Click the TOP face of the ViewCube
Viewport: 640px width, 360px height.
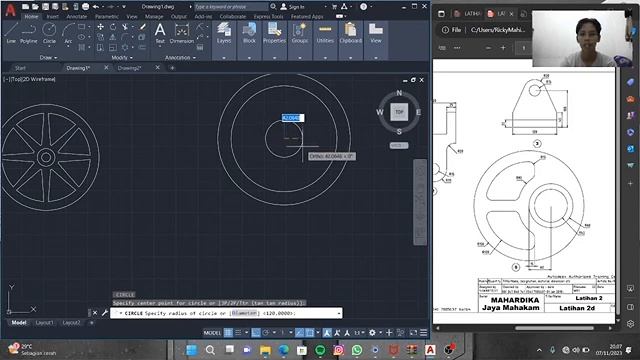[x=399, y=112]
